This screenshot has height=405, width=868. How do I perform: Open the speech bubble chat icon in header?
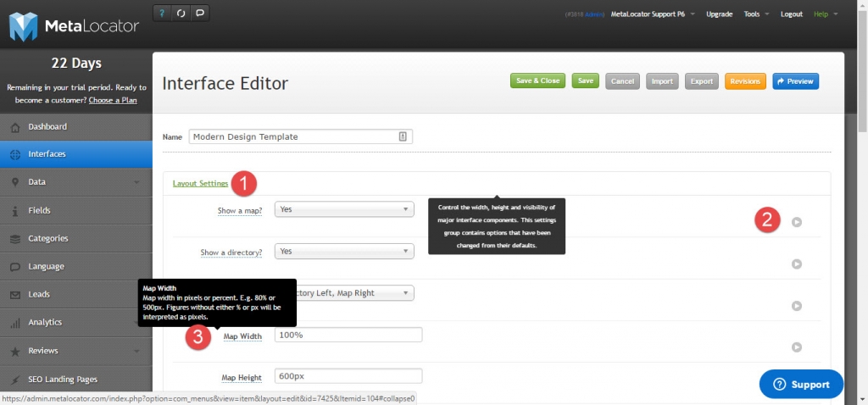(x=199, y=14)
